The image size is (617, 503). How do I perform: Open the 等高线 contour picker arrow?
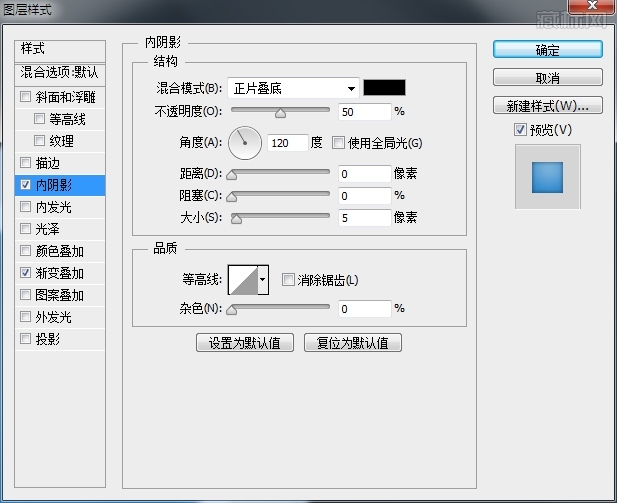pos(263,280)
